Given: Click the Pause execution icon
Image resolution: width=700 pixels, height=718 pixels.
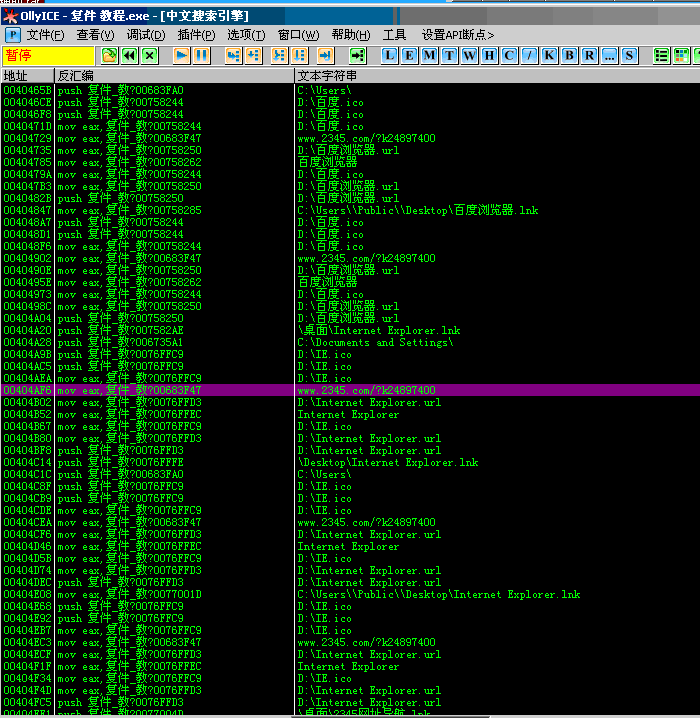Looking at the screenshot, I should click(x=202, y=56).
